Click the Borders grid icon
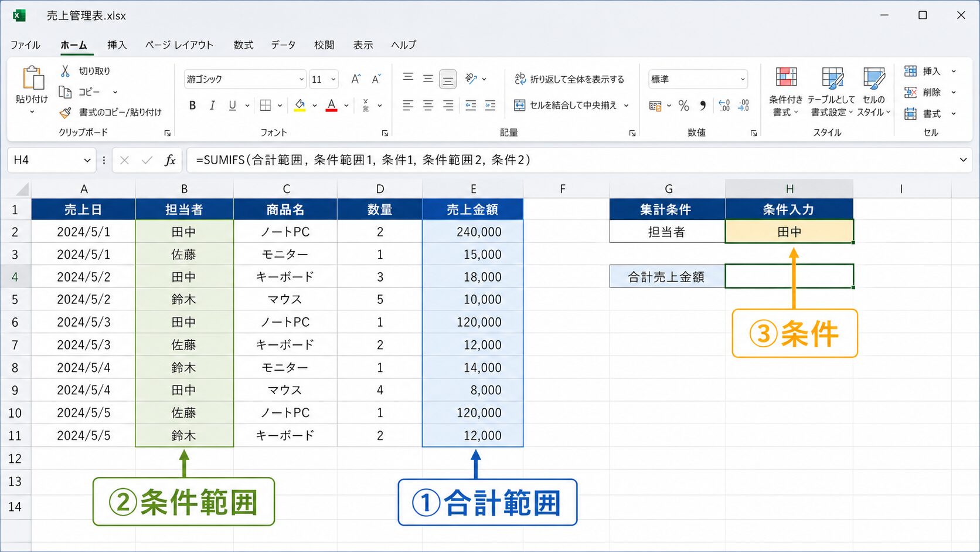Viewport: 980px width, 552px height. click(266, 106)
